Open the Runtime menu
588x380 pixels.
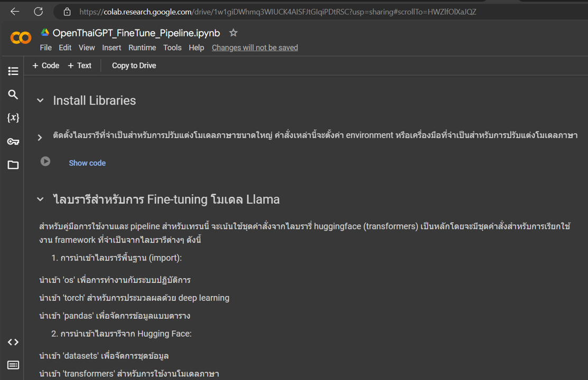142,47
